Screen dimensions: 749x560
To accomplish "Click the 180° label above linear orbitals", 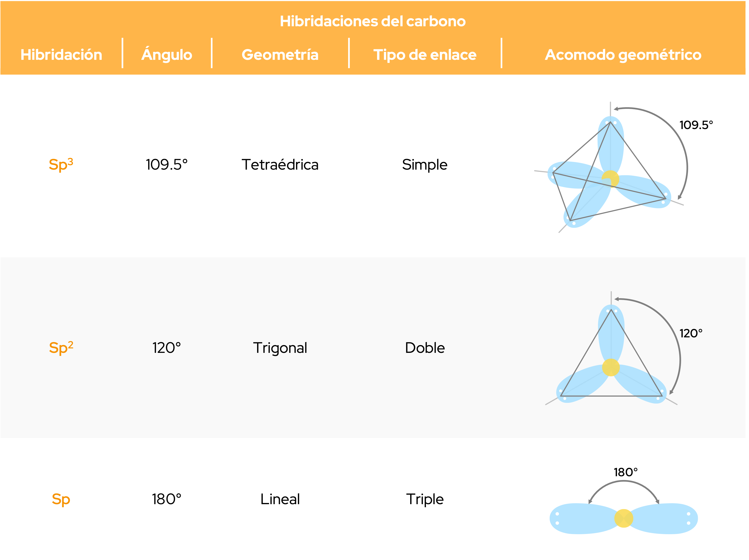I will [626, 472].
